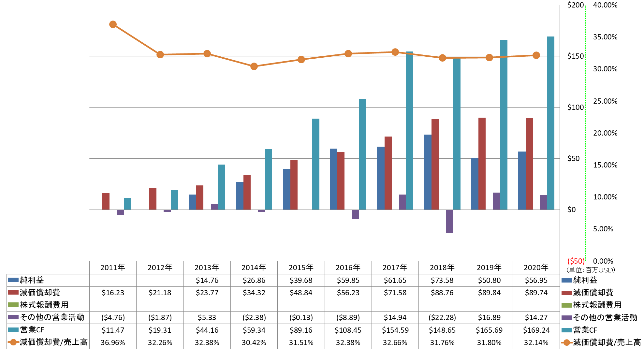Click the ($22.28) その他の営業活動 cell
The height and width of the screenshot is (349, 644).
pyautogui.click(x=442, y=317)
